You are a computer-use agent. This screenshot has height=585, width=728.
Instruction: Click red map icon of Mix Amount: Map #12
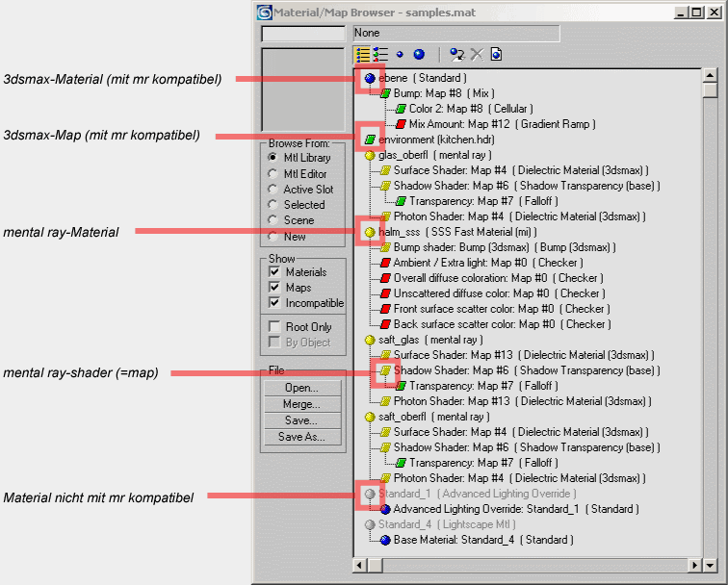[401, 124]
